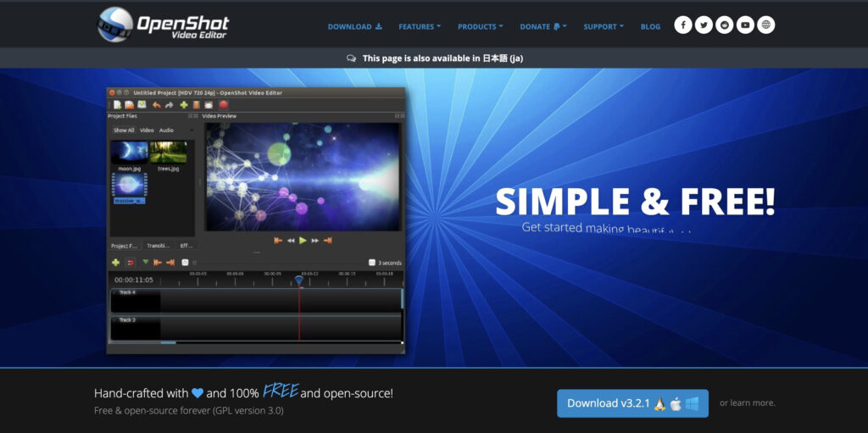Click the white icon beside Next Marker
The image size is (868, 433).
pos(186,263)
